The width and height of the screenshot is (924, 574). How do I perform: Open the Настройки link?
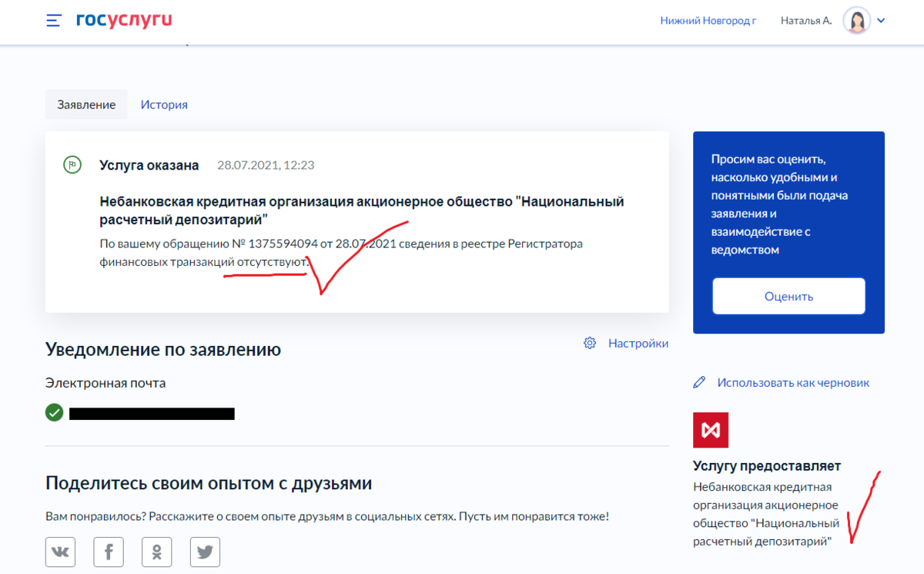[638, 343]
